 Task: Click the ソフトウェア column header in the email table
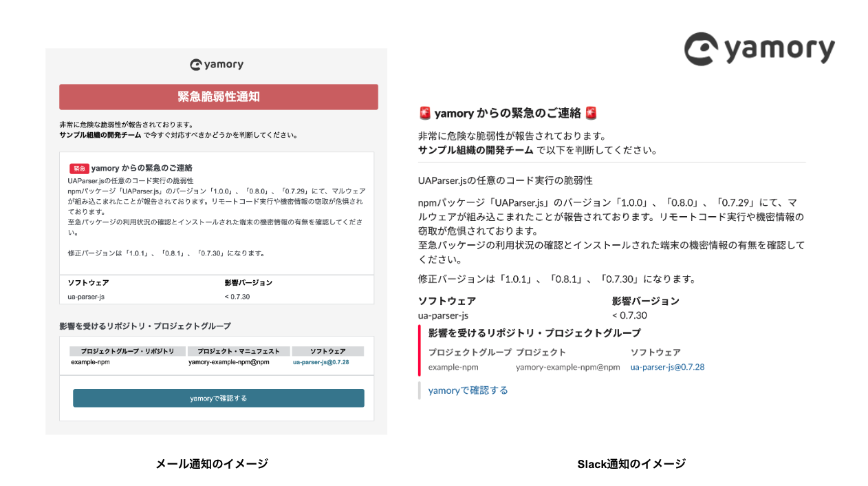pos(87,282)
